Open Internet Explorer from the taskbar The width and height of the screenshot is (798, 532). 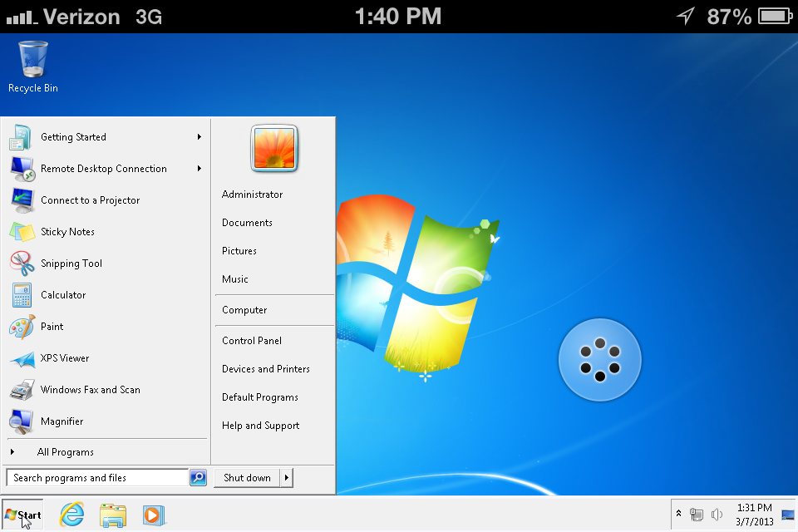pos(71,515)
